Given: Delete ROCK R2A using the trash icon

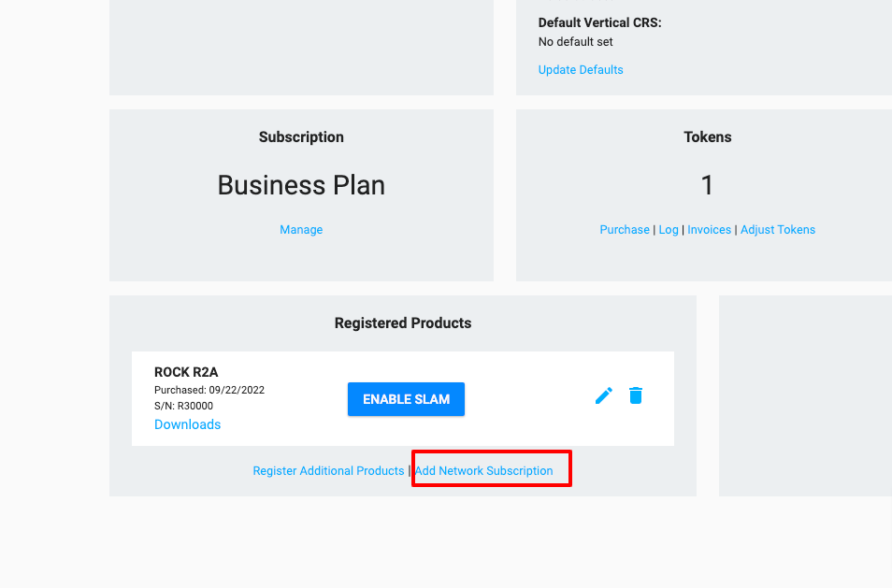Looking at the screenshot, I should pos(636,395).
